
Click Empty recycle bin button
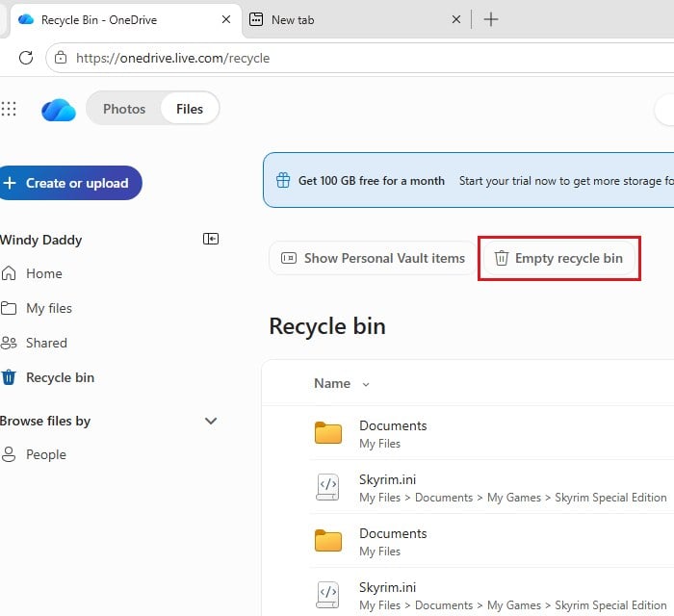[558, 258]
